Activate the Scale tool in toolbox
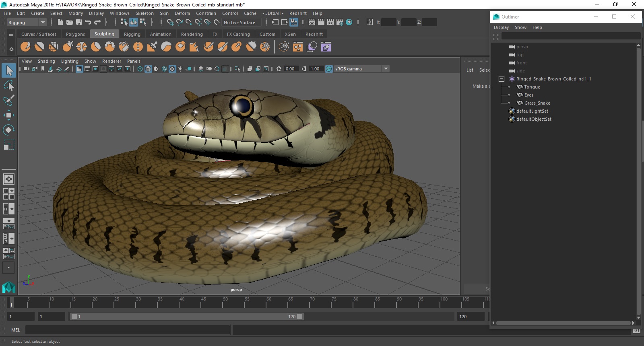Screen dimensions: 644x346 9,144
